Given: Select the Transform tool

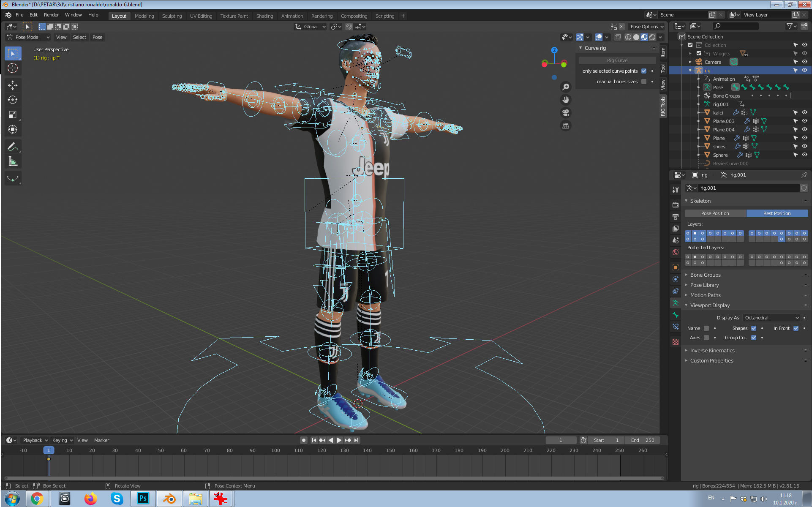Looking at the screenshot, I should coord(13,130).
